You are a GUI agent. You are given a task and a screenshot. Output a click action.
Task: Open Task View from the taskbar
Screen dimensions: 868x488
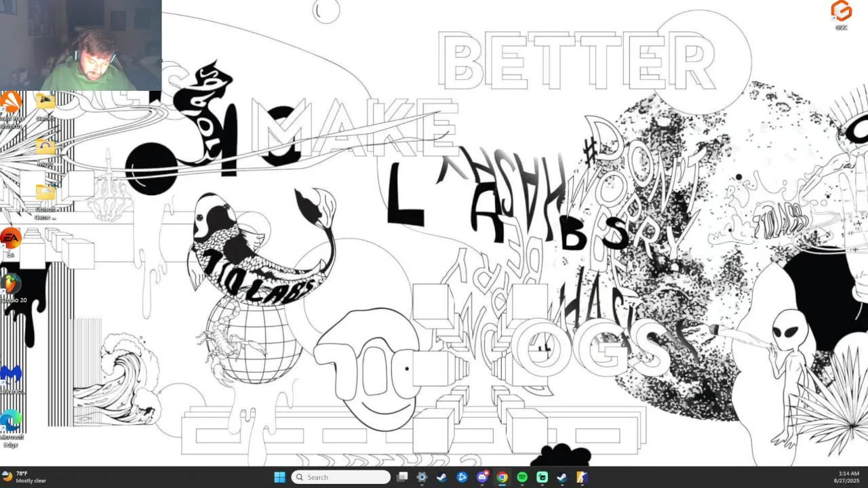[x=402, y=477]
